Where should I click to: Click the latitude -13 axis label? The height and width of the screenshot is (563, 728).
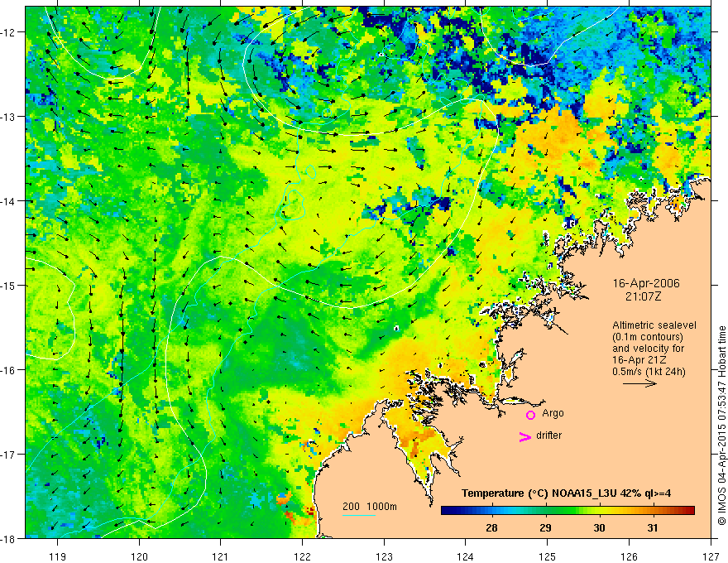8,117
